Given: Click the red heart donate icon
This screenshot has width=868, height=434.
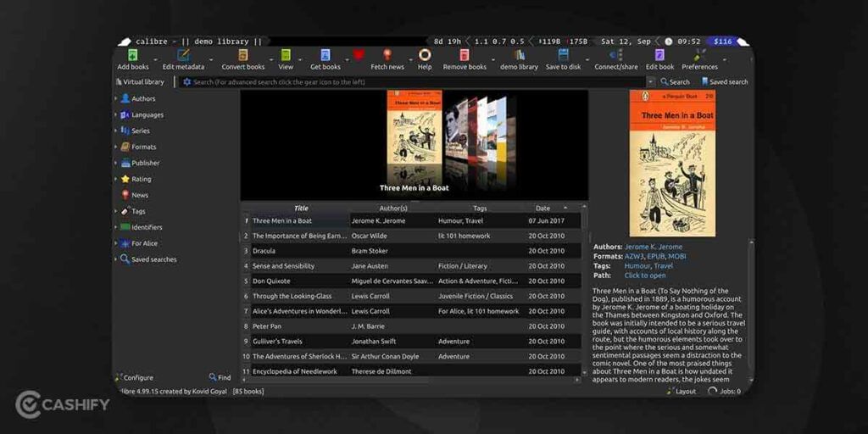Looking at the screenshot, I should point(359,55).
